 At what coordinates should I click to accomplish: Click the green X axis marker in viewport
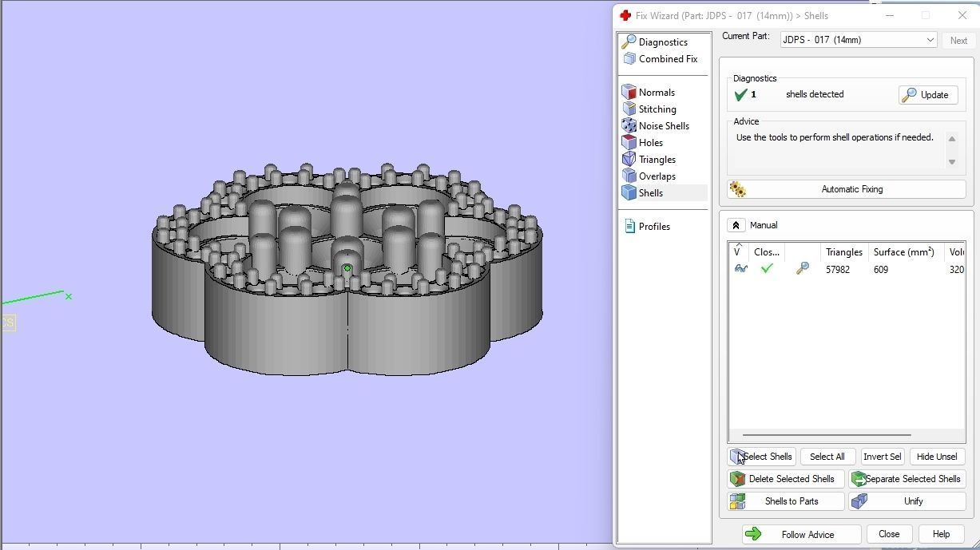click(x=69, y=296)
